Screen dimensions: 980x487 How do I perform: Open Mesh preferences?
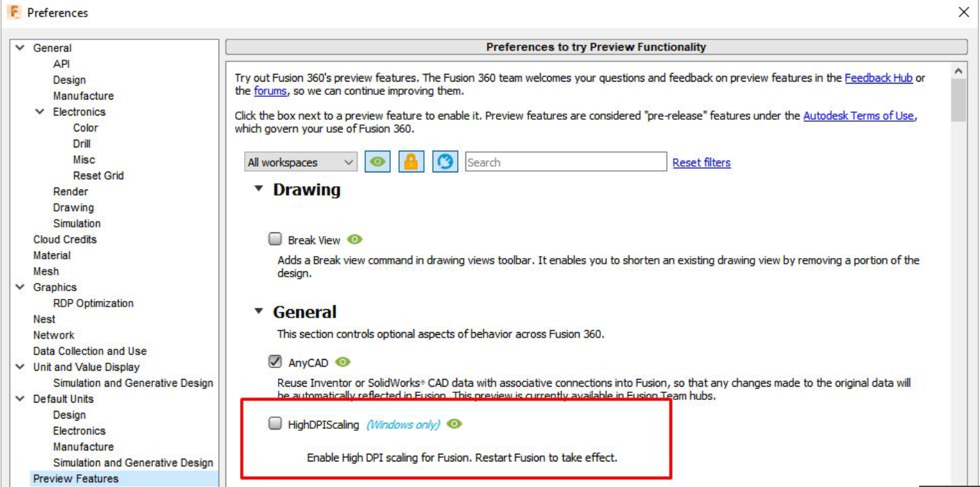(46, 270)
